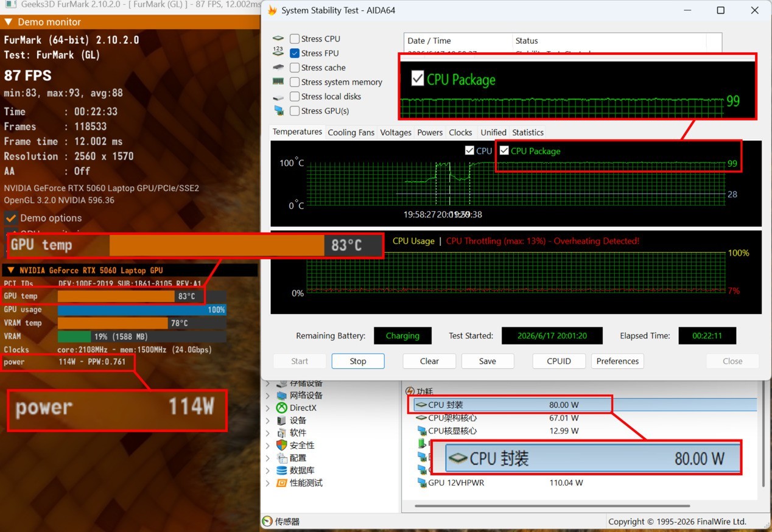Image resolution: width=772 pixels, height=532 pixels.
Task: Click the monitor icon beside Stress GPU(s)
Action: 278,111
